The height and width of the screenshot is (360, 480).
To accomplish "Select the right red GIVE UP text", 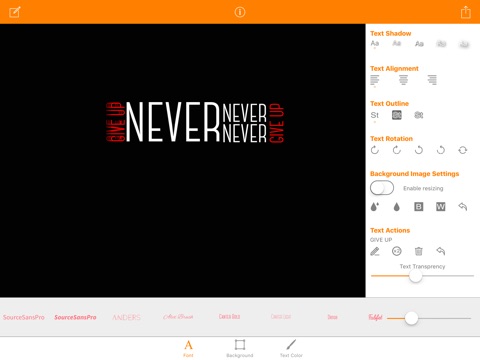I will 277,123.
